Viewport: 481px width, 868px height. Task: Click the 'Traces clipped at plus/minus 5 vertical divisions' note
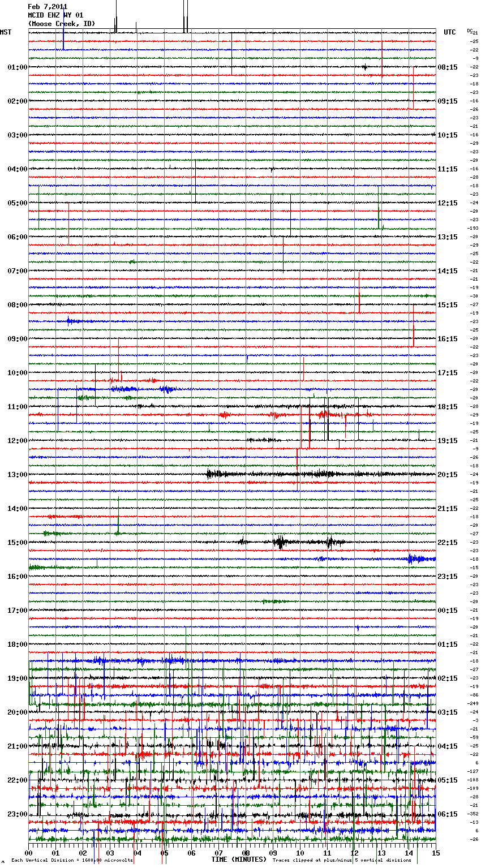342,860
